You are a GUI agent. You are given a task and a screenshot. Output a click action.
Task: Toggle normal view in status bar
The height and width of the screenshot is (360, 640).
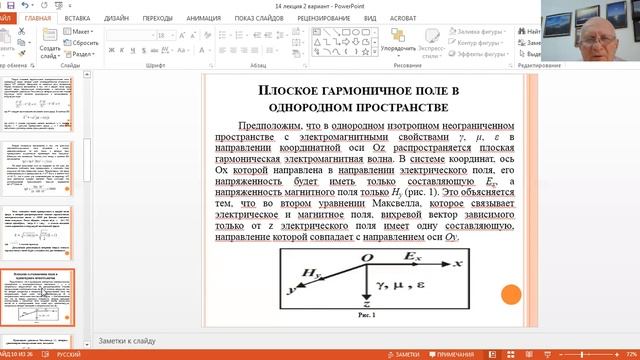point(492,355)
